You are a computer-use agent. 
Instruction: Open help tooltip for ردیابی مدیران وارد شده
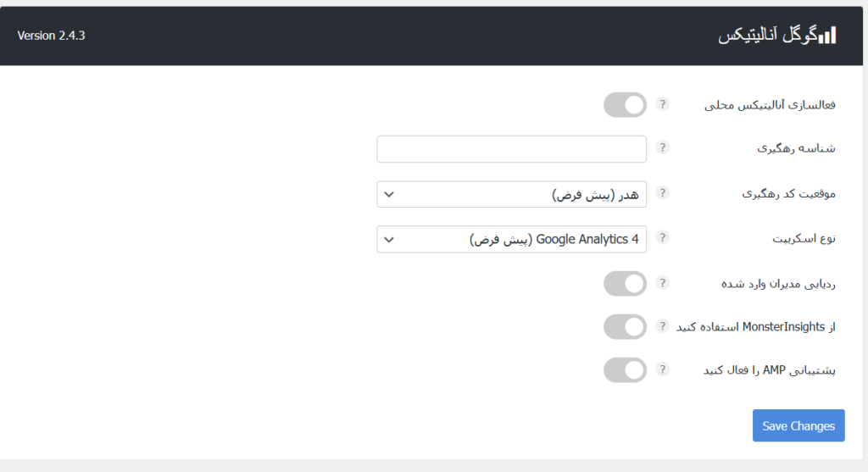(x=662, y=283)
